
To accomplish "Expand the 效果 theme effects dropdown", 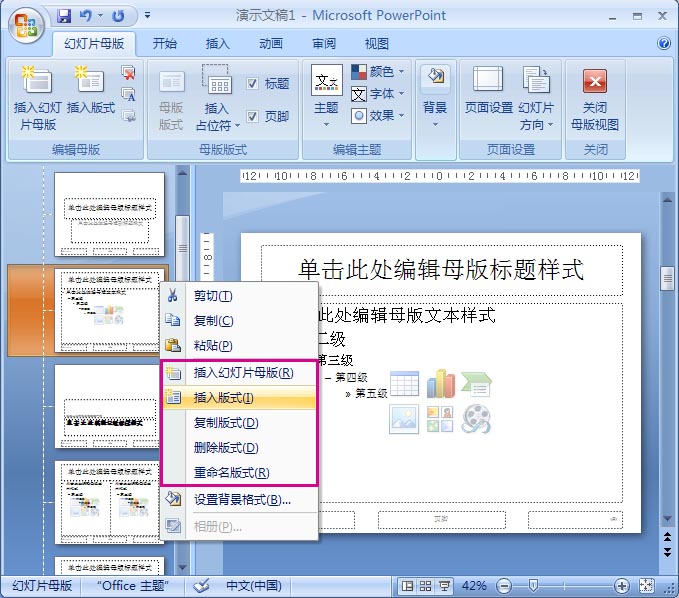I will pyautogui.click(x=378, y=116).
